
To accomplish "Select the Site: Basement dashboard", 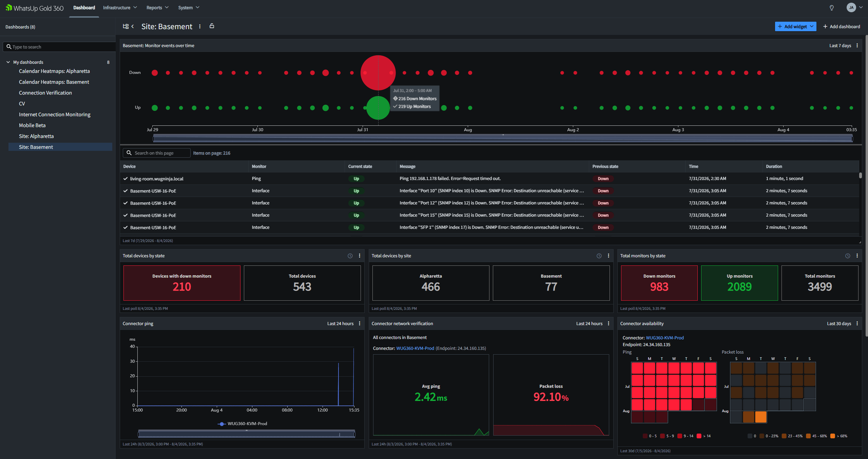I will click(x=60, y=147).
